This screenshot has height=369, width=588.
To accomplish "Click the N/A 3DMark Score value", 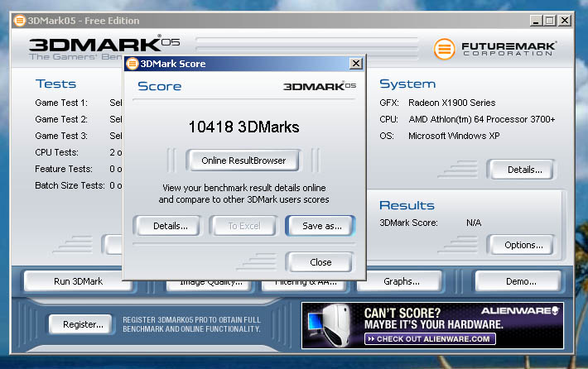I will coord(474,223).
